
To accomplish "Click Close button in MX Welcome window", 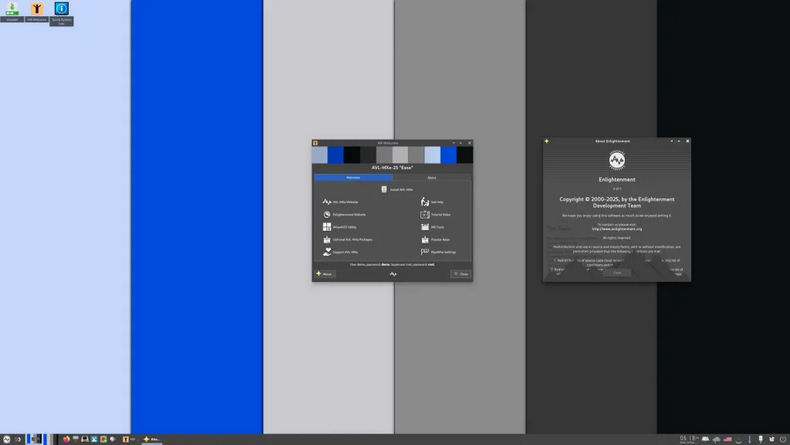I will 460,273.
